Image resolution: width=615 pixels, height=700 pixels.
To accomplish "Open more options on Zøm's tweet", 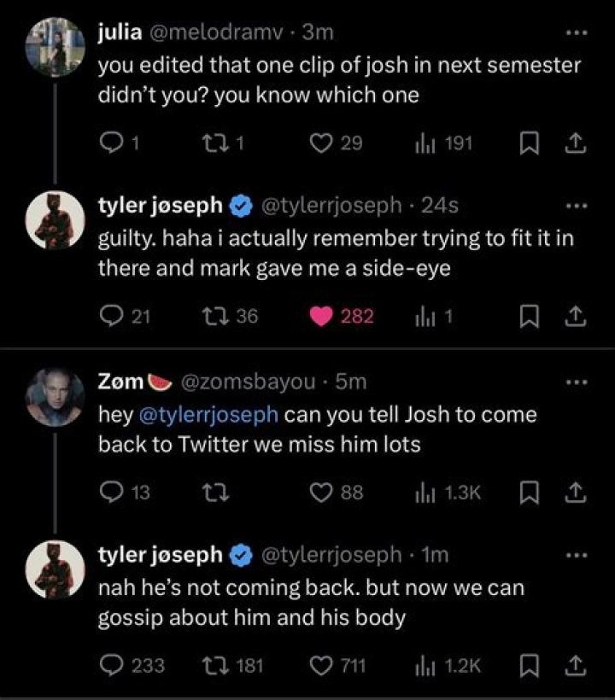I will tap(577, 382).
